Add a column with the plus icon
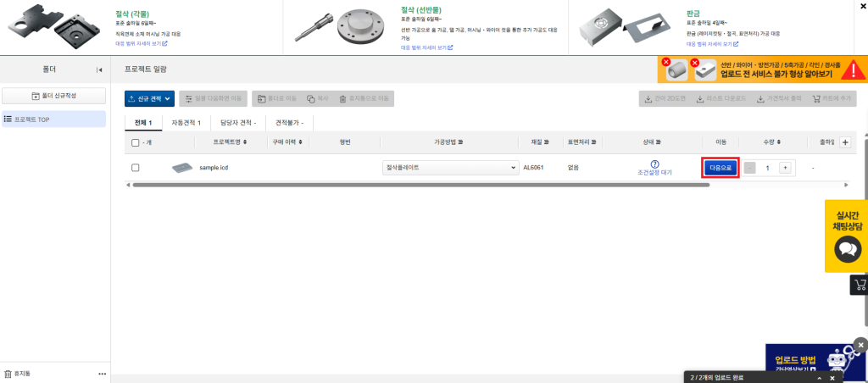The image size is (868, 383). pyautogui.click(x=844, y=142)
